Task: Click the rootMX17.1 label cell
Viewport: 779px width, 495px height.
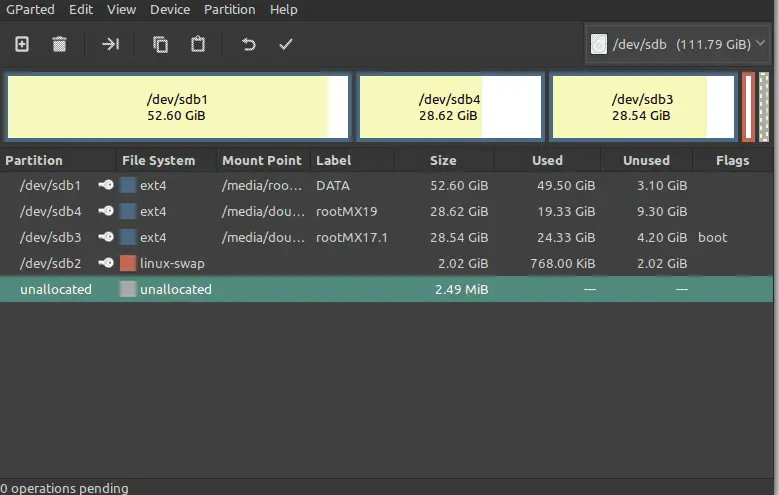Action: [x=352, y=237]
